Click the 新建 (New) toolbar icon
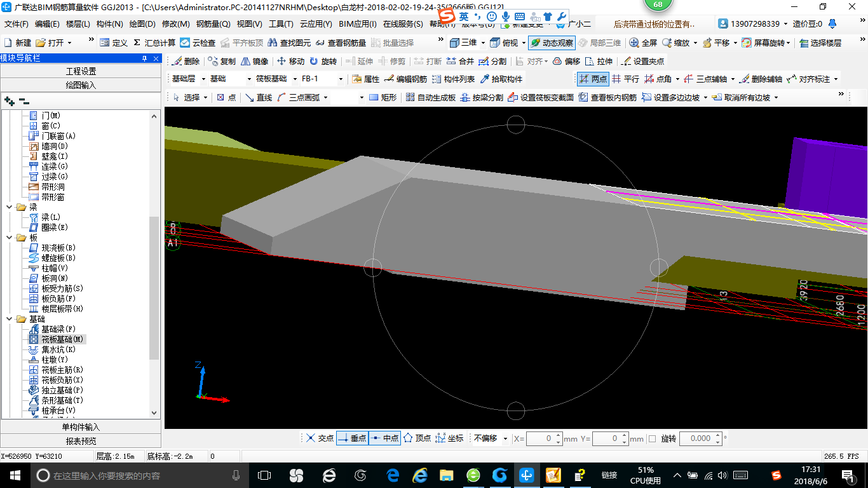 pyautogui.click(x=18, y=43)
